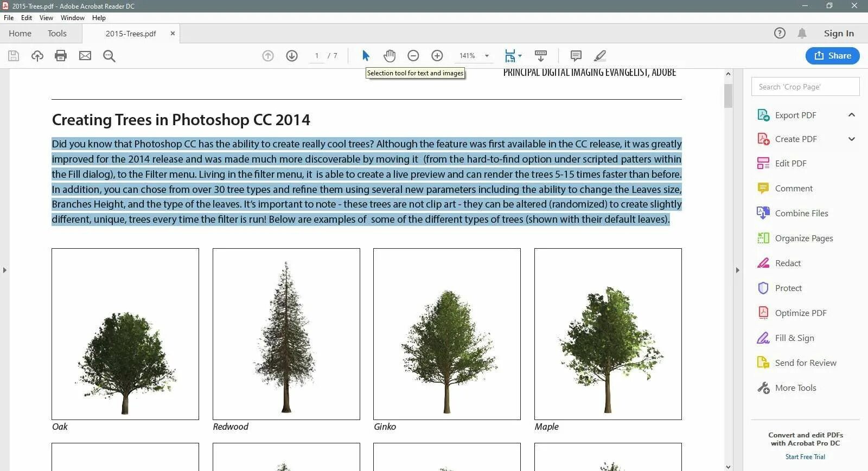Click the Maple tree image

tap(608, 334)
